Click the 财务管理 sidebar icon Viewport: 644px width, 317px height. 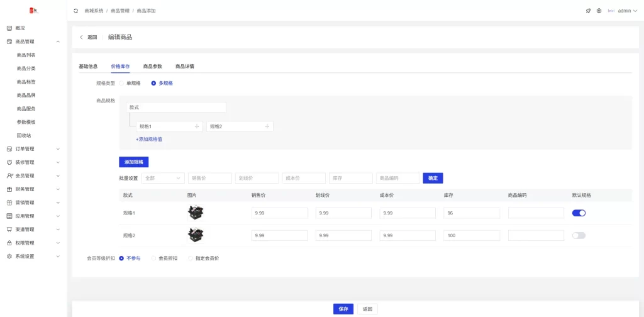point(9,189)
